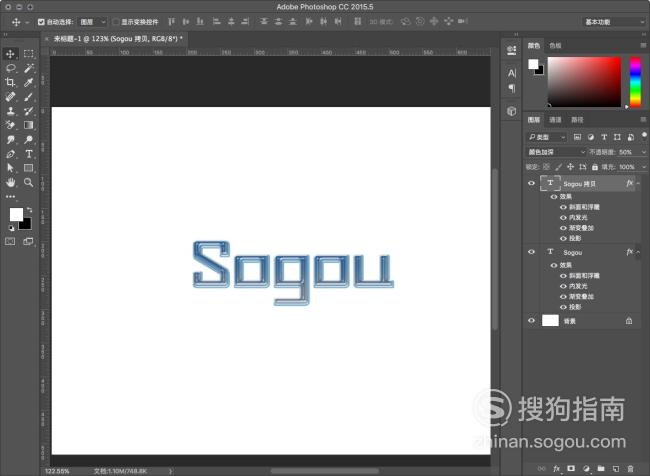The image size is (650, 476).
Task: Select the Path Selection tool
Action: click(x=10, y=168)
